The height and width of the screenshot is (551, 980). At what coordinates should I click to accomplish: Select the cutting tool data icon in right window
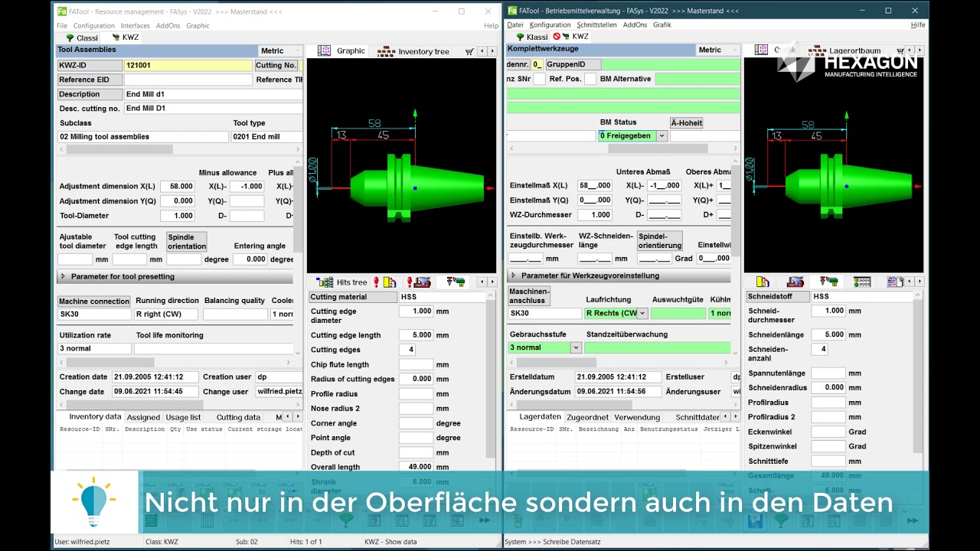pos(828,282)
